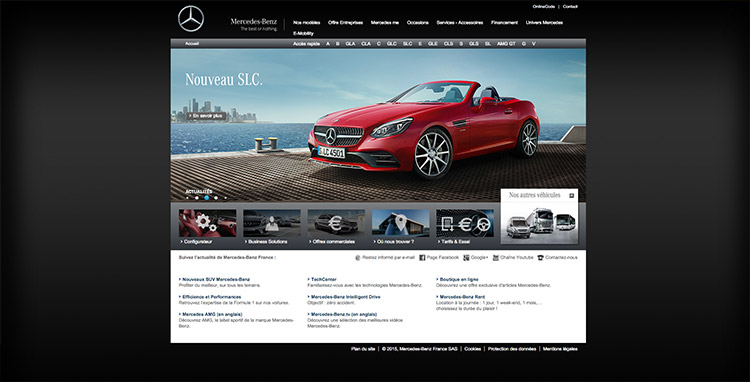The image size is (750, 382).
Task: Select the CLA model quick link
Action: tap(366, 44)
